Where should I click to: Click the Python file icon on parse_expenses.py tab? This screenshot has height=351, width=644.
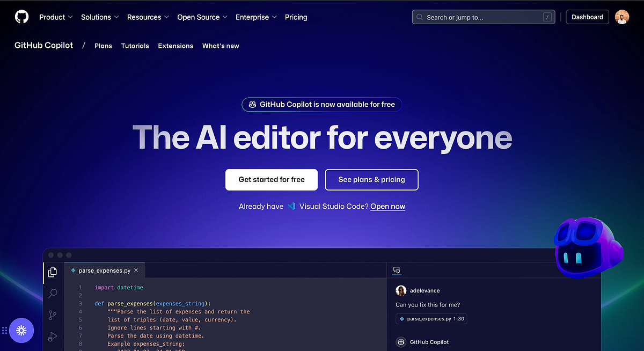(x=73, y=270)
